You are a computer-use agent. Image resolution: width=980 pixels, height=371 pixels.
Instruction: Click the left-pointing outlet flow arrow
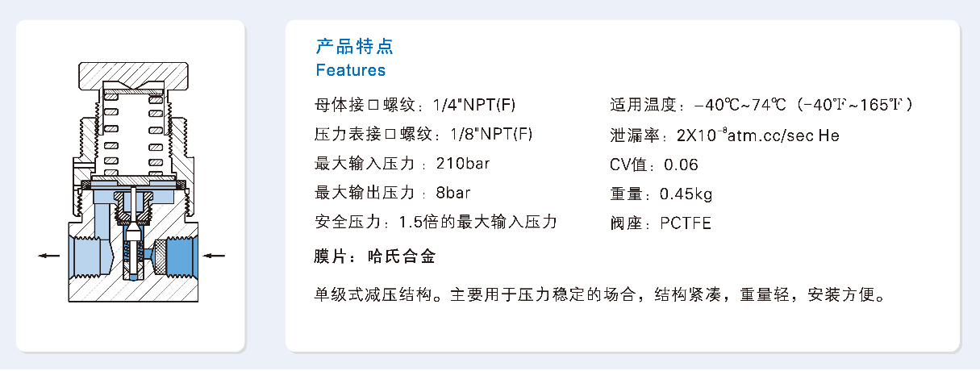pos(48,256)
